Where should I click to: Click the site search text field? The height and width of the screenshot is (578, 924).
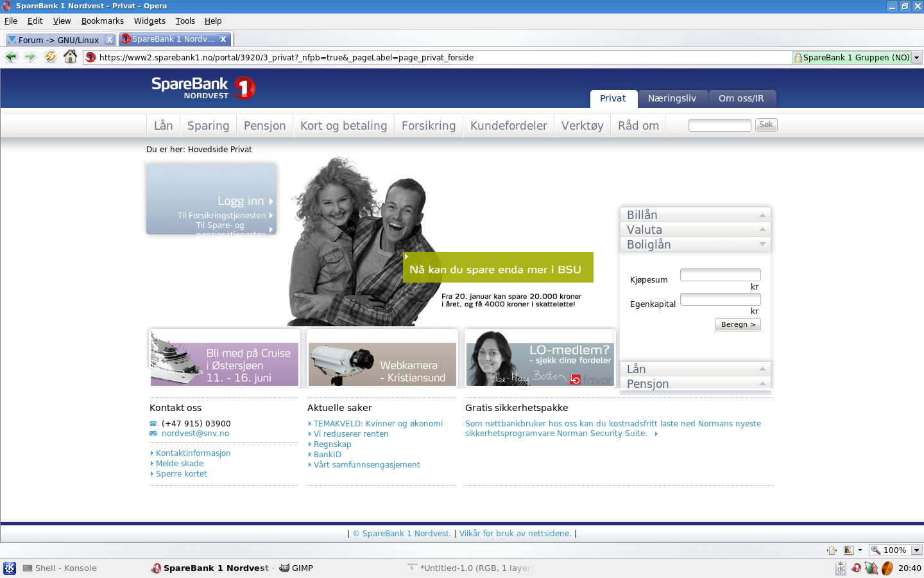point(719,125)
